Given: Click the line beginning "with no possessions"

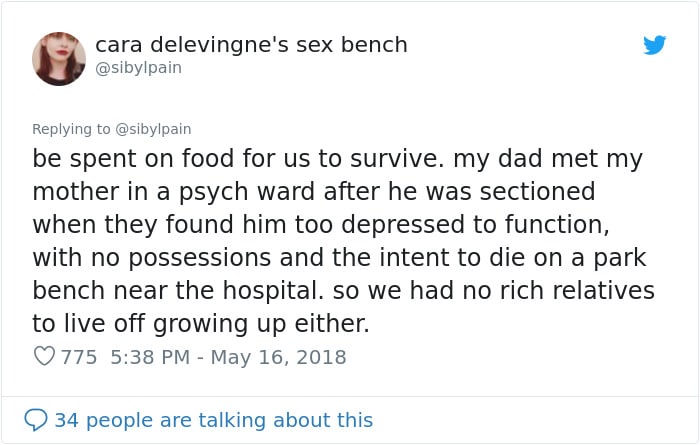Looking at the screenshot, I should click(339, 258).
